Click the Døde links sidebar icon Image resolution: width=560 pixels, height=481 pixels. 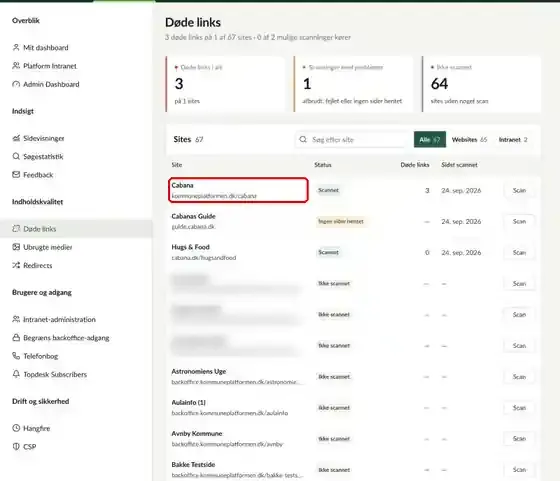16,229
